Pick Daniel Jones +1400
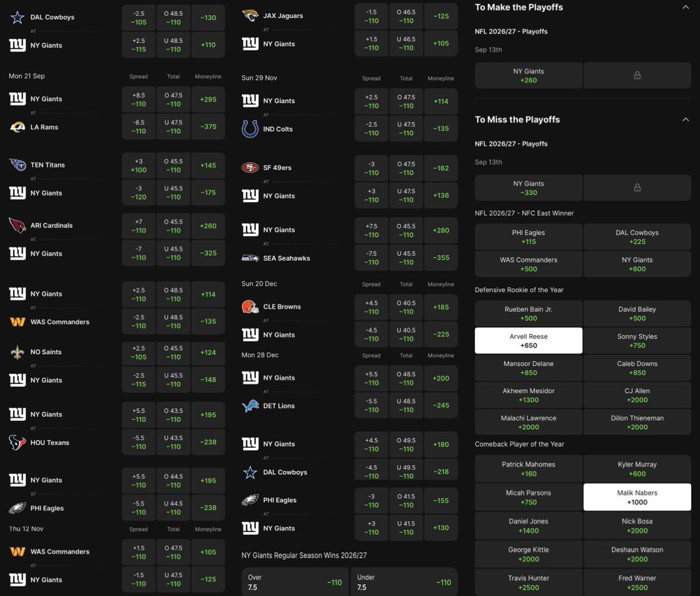Viewport: 700px width, 596px height. (528, 525)
